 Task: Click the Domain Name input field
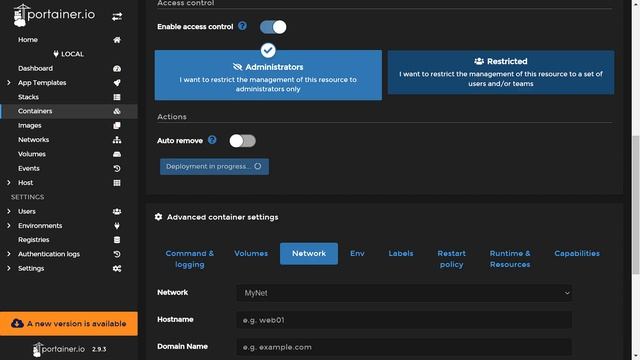(404, 347)
